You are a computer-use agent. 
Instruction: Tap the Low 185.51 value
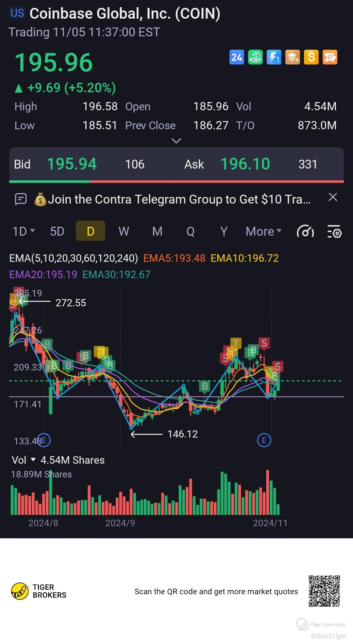(x=100, y=125)
